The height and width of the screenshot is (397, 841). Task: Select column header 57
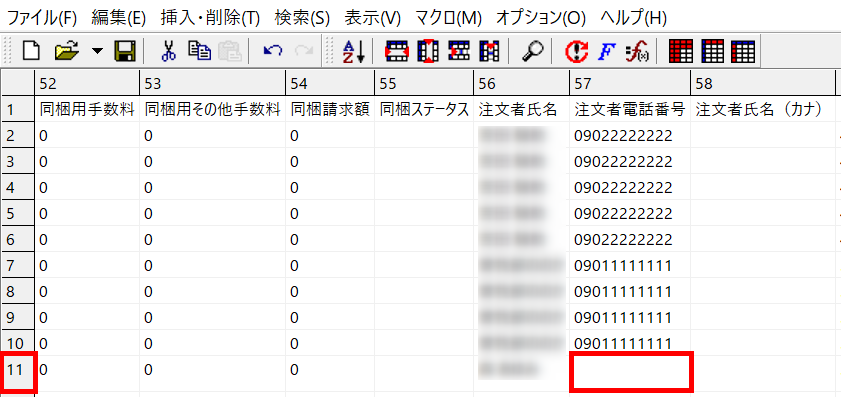click(630, 83)
